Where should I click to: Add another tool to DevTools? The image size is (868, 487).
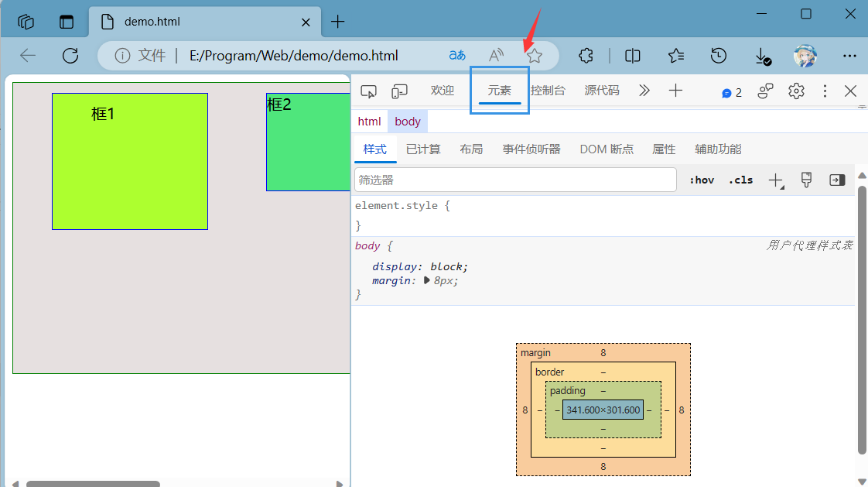(x=675, y=91)
